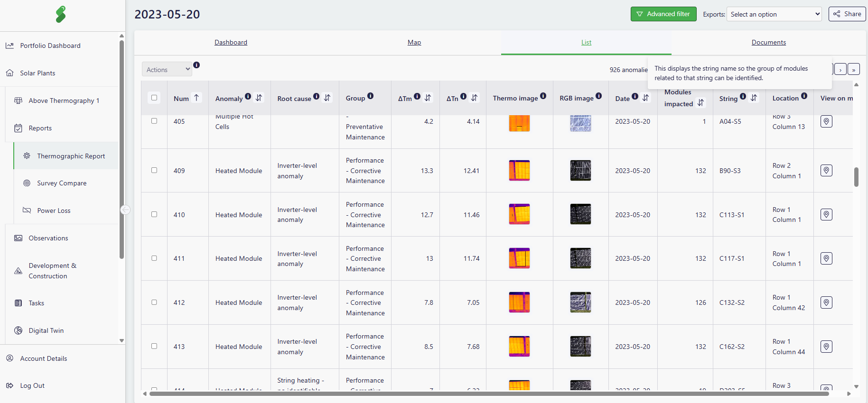Open the Documents tab
868x403 pixels.
click(768, 42)
